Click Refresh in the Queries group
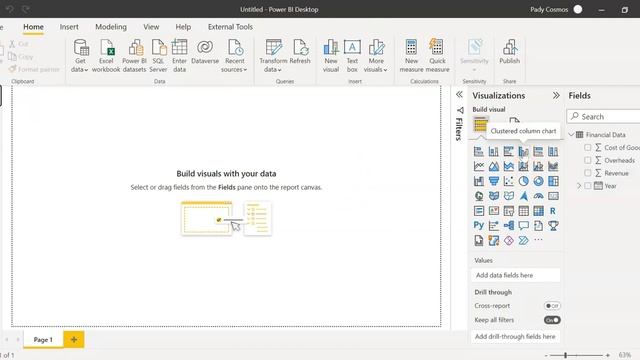The height and width of the screenshot is (360, 640). coord(300,52)
